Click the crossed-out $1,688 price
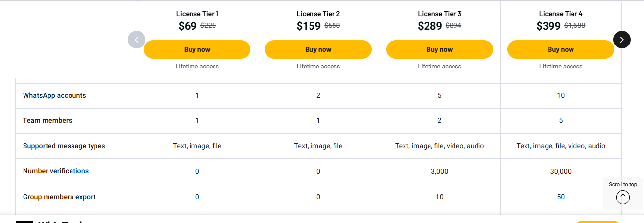Image resolution: width=644 pixels, height=223 pixels. point(574,26)
